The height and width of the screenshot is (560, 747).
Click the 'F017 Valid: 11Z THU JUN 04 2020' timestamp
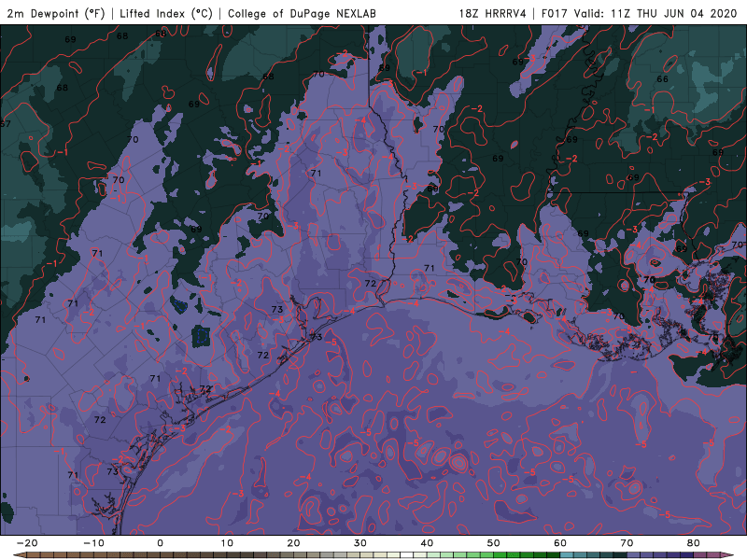[x=639, y=13]
